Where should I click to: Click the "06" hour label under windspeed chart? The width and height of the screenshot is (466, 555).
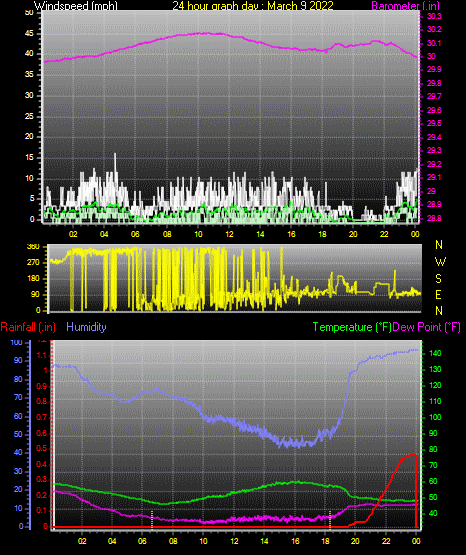click(136, 234)
